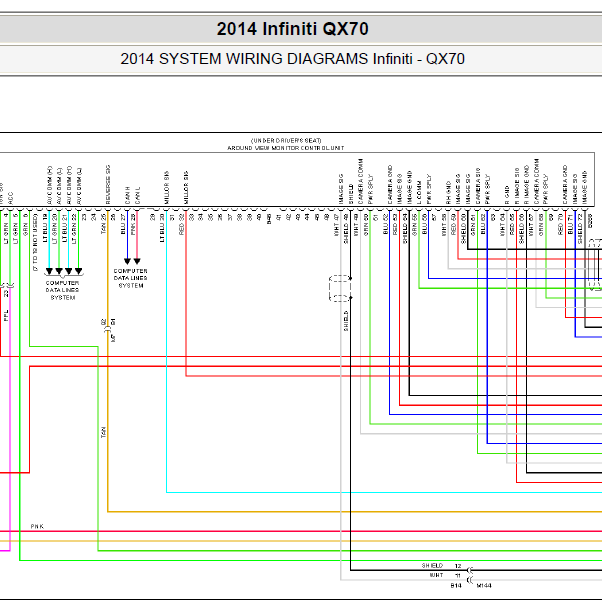Select the 'BLU 62' wire label
Screen dimensions: 602x603
483,224
